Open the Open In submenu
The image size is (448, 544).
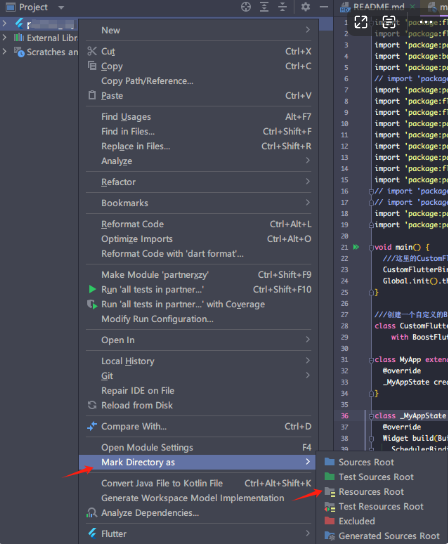pyautogui.click(x=198, y=340)
